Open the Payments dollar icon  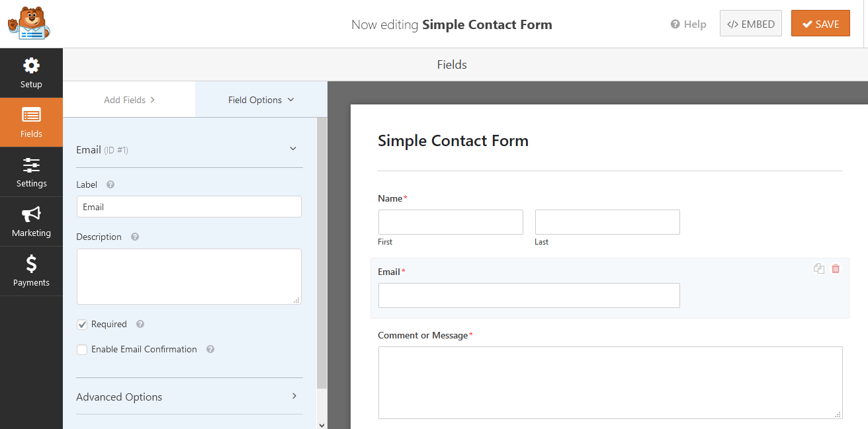click(x=31, y=264)
